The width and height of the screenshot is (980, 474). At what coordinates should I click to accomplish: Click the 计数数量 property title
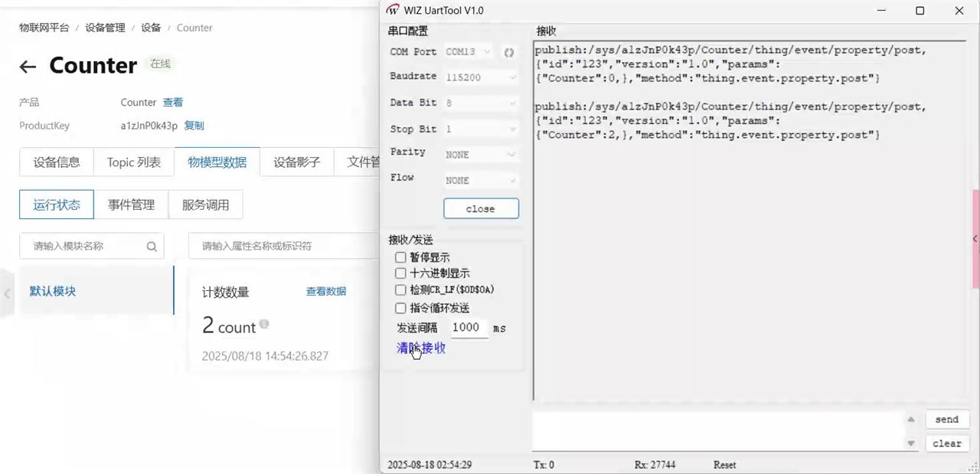(x=225, y=293)
